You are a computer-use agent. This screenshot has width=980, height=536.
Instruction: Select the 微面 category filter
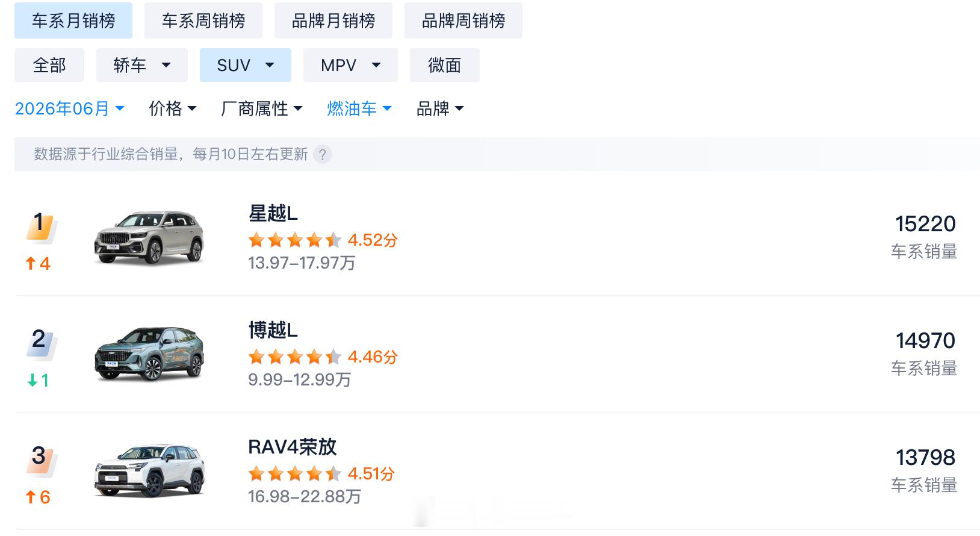tap(445, 65)
